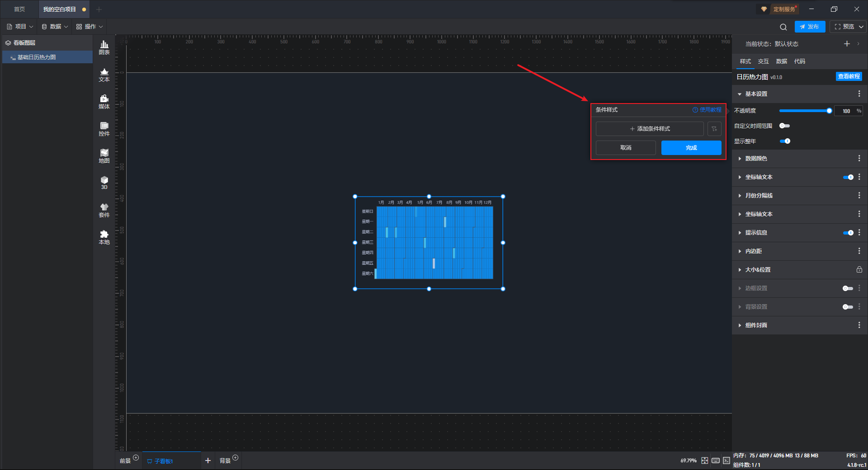The image size is (868, 470).
Task: Open the 图表 chart component library
Action: (104, 47)
